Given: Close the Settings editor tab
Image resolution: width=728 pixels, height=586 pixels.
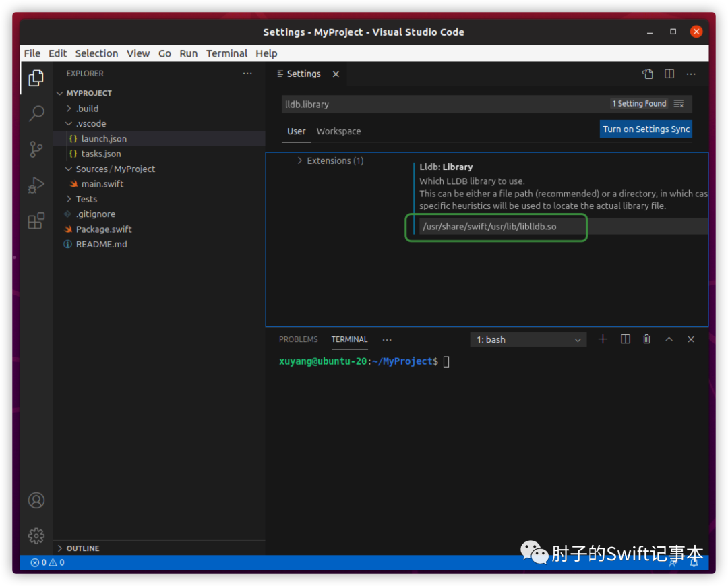Looking at the screenshot, I should (x=336, y=74).
